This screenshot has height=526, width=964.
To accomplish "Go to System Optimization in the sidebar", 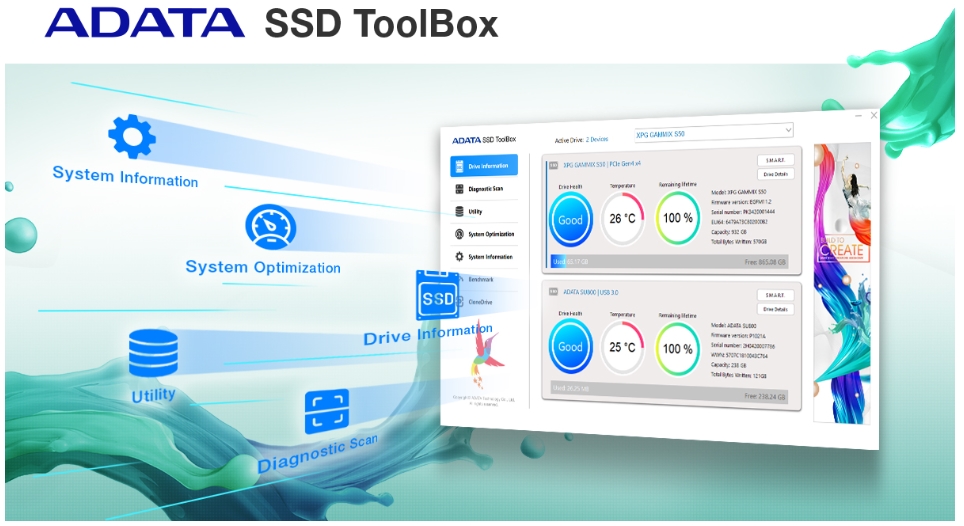I will click(484, 234).
